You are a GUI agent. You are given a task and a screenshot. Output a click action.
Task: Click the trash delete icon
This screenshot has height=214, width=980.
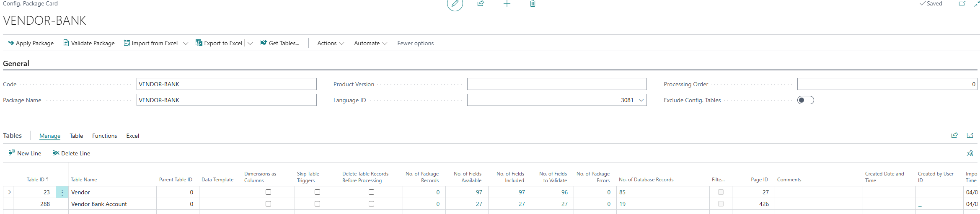533,4
